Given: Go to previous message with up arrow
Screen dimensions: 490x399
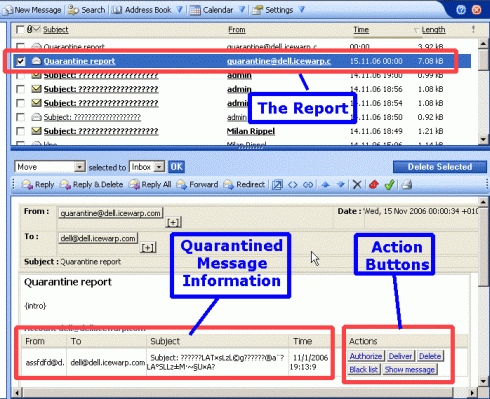Looking at the screenshot, I should (x=326, y=184).
